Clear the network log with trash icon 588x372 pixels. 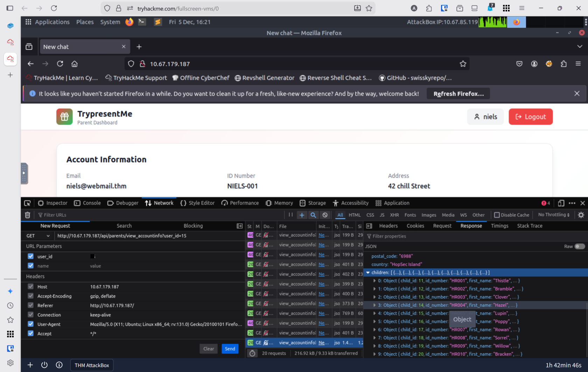tap(28, 215)
